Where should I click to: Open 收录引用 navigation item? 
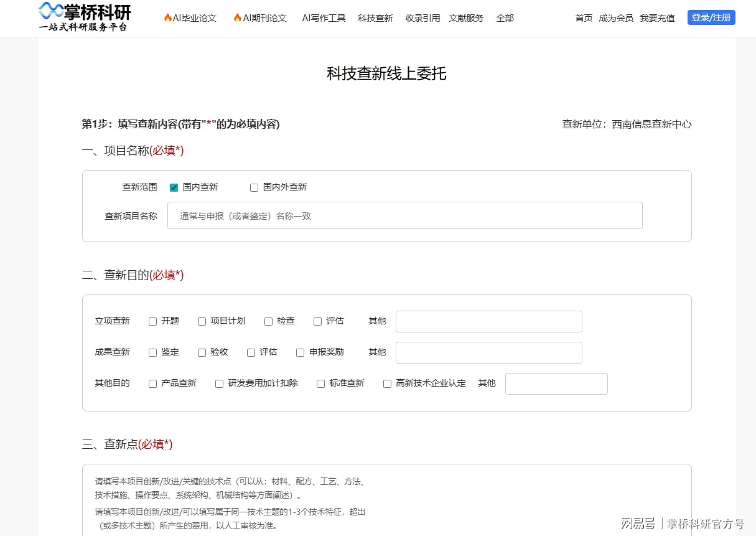pos(422,18)
